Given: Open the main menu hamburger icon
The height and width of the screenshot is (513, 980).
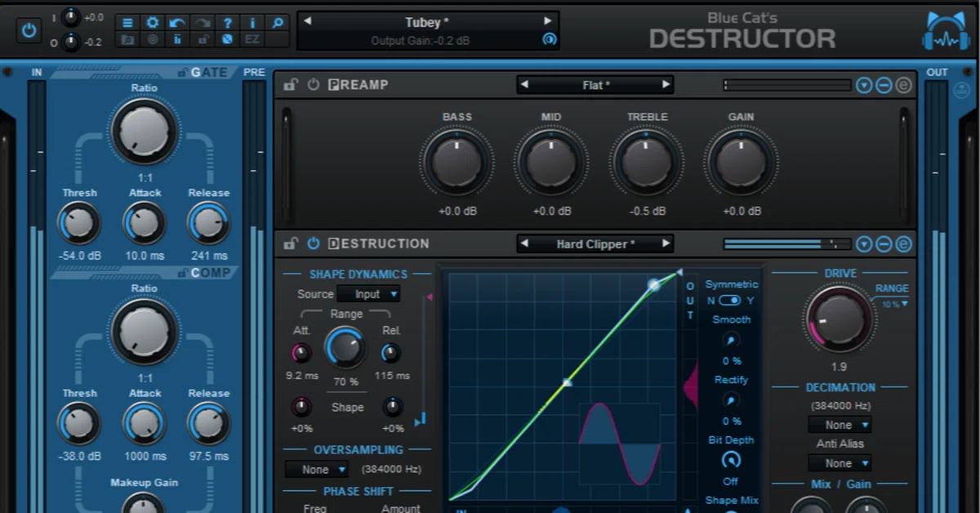Looking at the screenshot, I should tap(127, 22).
